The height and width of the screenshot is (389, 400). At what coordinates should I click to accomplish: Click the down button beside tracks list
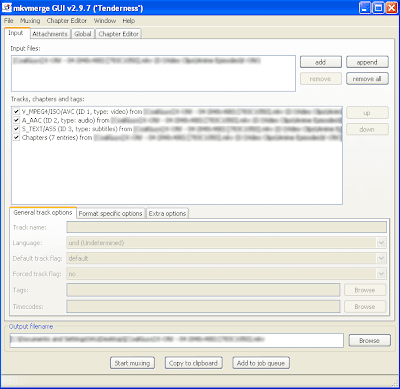tap(367, 129)
